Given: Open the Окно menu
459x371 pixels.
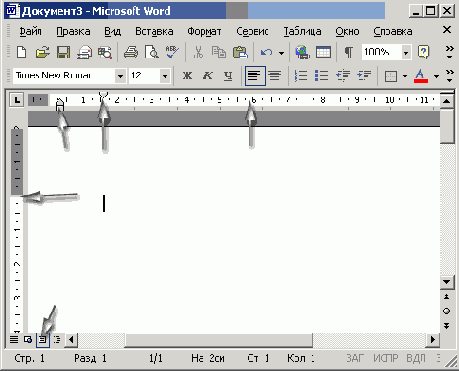Looking at the screenshot, I should click(x=347, y=31).
